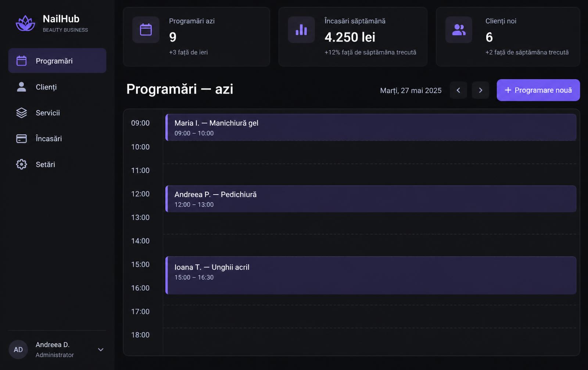This screenshot has height=370, width=588.
Task: Click the 14:00 time label
Action: coord(140,241)
